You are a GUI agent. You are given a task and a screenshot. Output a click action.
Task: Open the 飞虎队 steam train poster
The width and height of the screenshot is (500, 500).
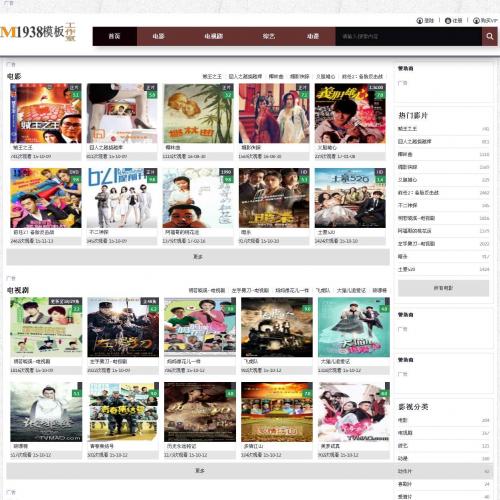[277, 327]
